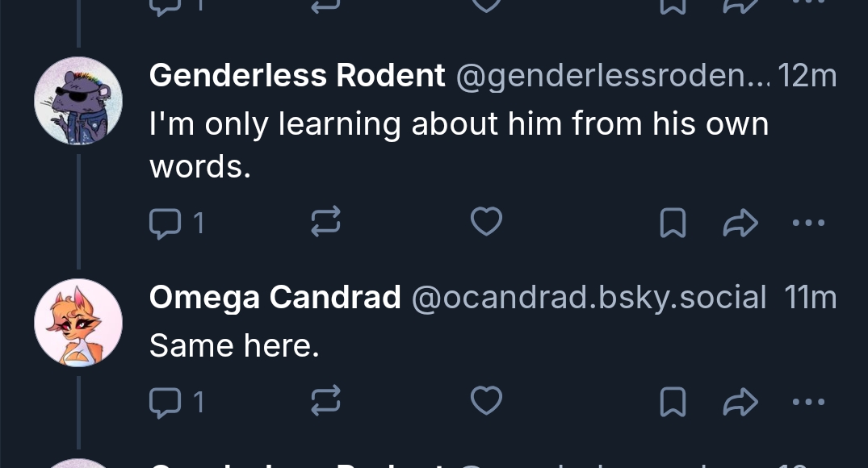Click the @ocandrad.bsky.social handle
The width and height of the screenshot is (868, 468).
pyautogui.click(x=589, y=298)
